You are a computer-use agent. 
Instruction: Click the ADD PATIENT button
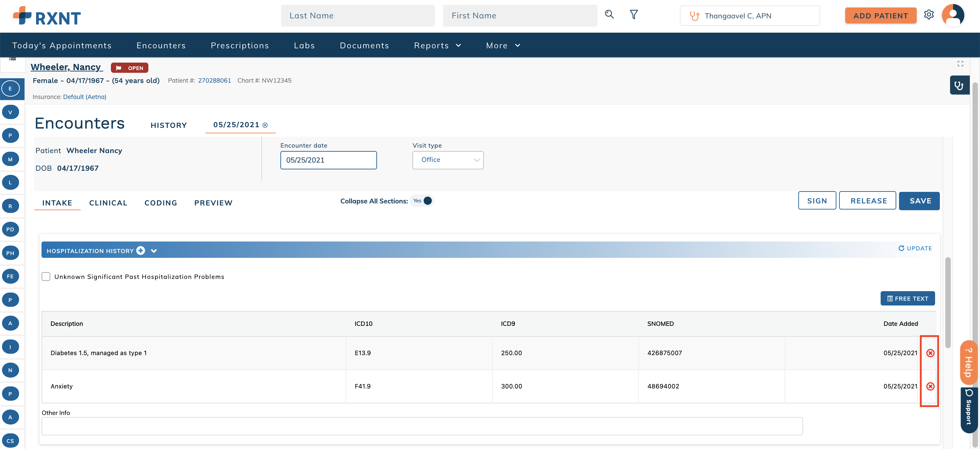click(x=880, y=16)
